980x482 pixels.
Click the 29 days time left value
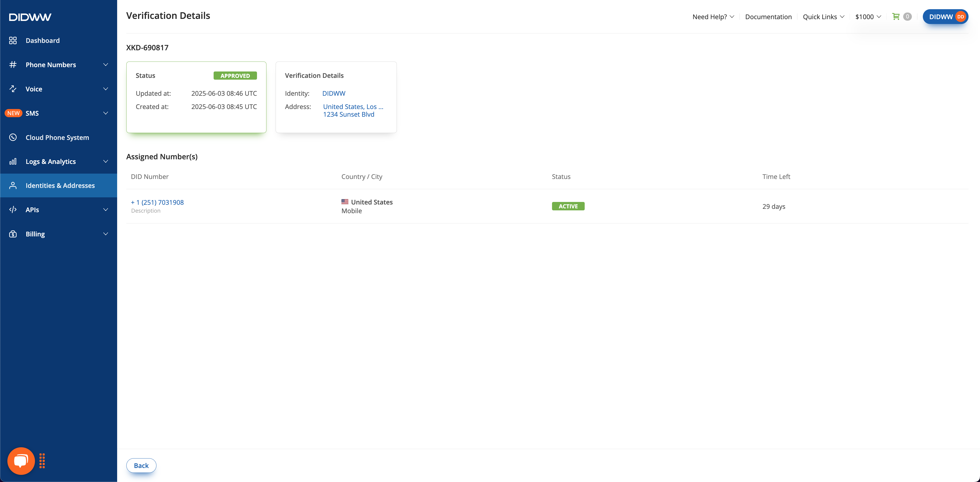pos(774,206)
